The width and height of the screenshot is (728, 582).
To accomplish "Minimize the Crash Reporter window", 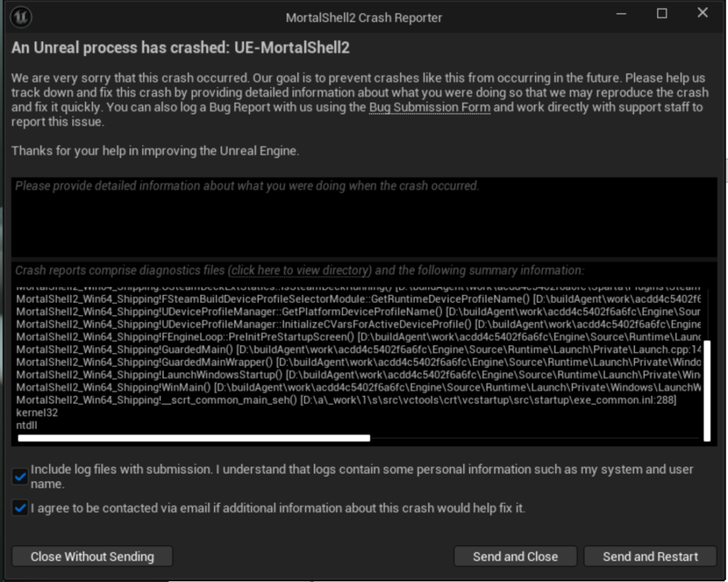I will 621,14.
